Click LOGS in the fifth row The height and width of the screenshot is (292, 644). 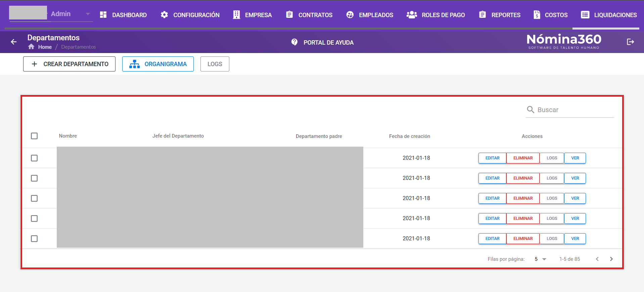[552, 239]
